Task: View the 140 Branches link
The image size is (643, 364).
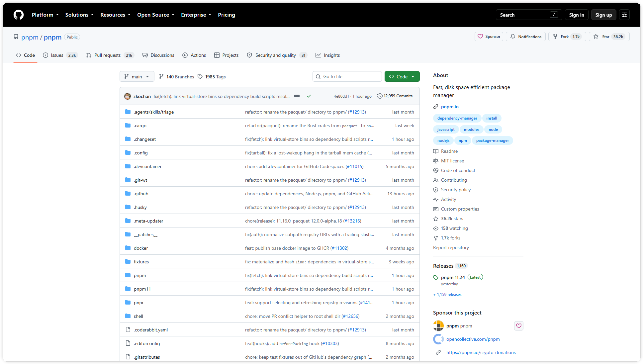Action: click(177, 77)
